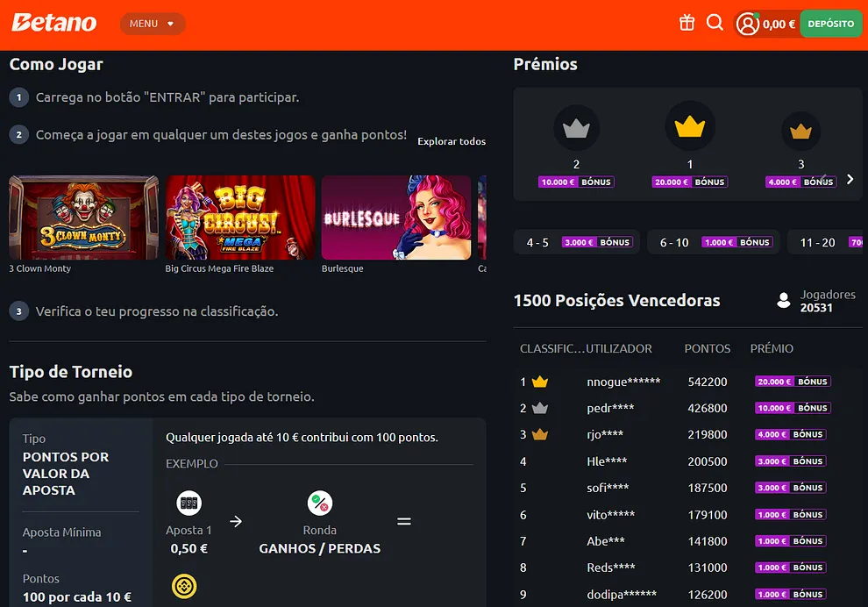Click the Ronda wins/losses icon
The height and width of the screenshot is (607, 868).
(x=320, y=503)
